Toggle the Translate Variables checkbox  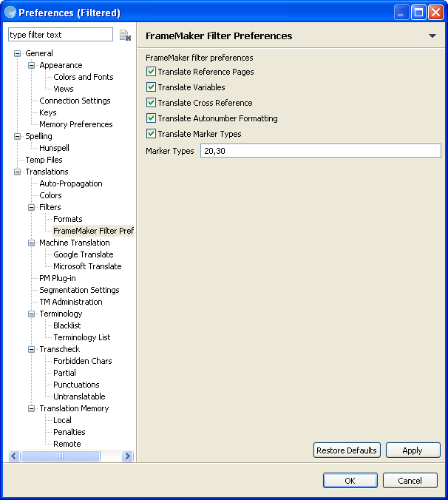click(151, 87)
